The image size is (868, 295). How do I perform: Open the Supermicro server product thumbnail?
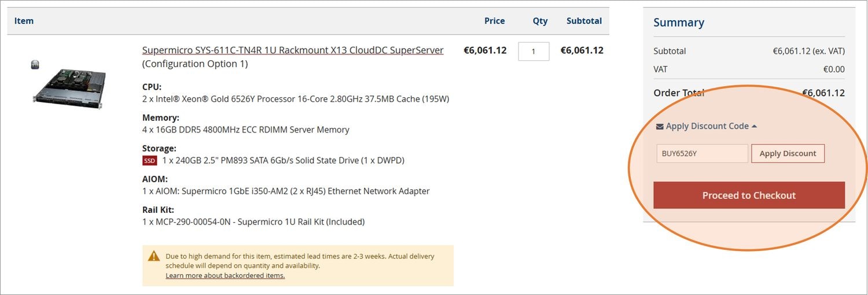(x=71, y=87)
